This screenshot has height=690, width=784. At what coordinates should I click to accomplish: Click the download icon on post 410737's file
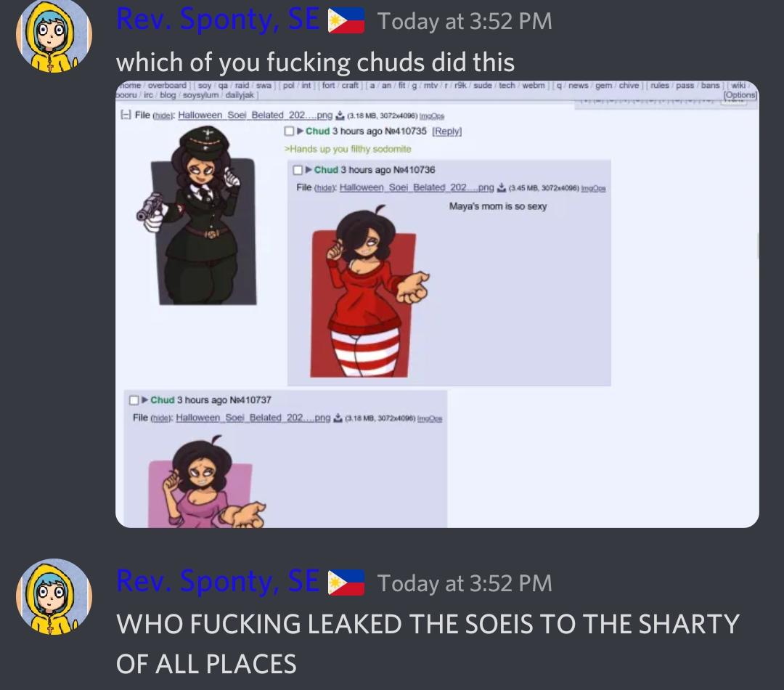[338, 418]
